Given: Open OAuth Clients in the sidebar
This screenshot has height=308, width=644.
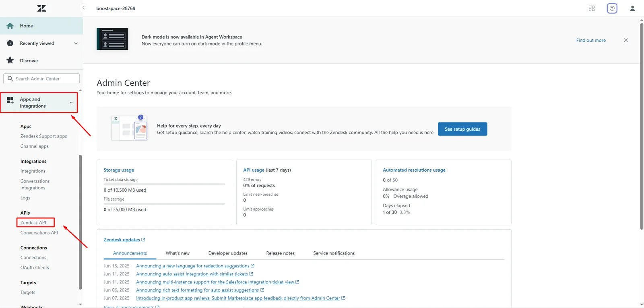Looking at the screenshot, I should click(x=35, y=268).
